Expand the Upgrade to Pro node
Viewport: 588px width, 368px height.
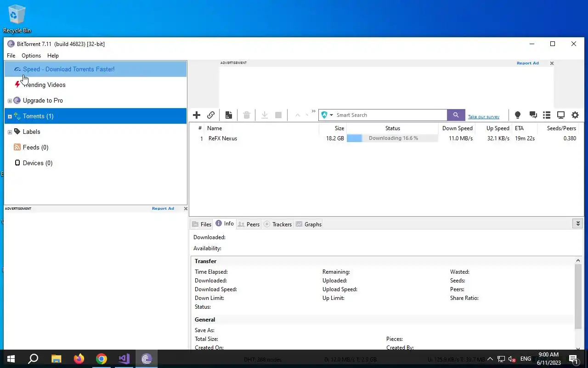10,101
